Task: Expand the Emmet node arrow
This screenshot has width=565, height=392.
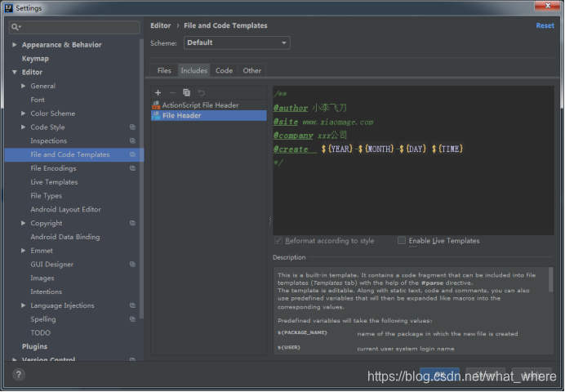Action: (24, 251)
